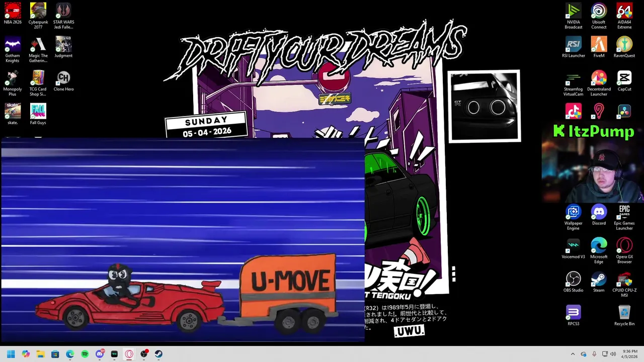Select the Gotham Knights desktop icon
This screenshot has width=644, height=362.
13,49
